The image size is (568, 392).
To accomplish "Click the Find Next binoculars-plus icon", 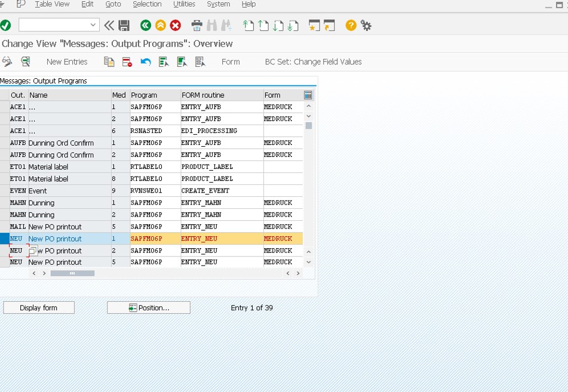I will (x=227, y=25).
